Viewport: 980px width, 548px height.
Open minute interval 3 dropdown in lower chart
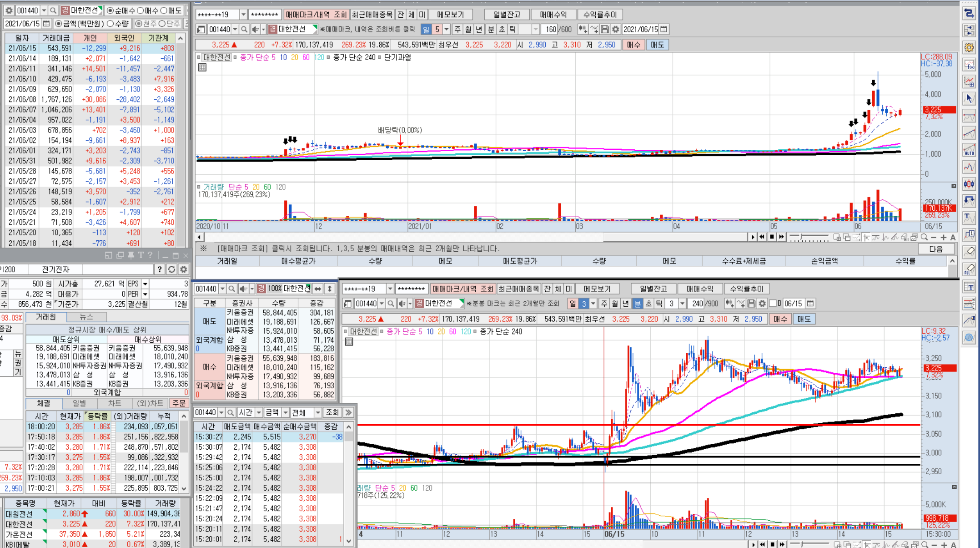682,304
